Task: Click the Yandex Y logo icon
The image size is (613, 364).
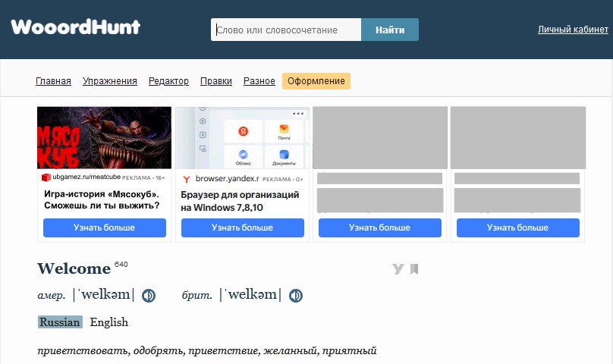Action: tap(187, 179)
